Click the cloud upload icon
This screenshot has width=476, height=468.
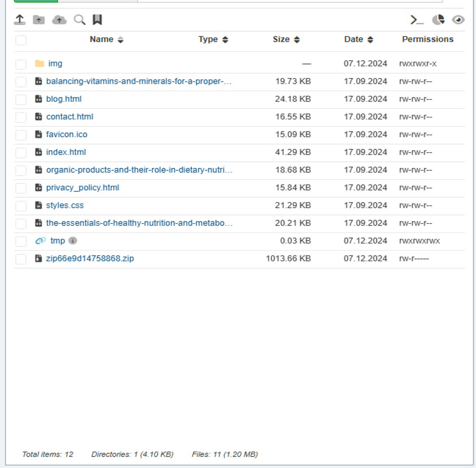[x=59, y=20]
